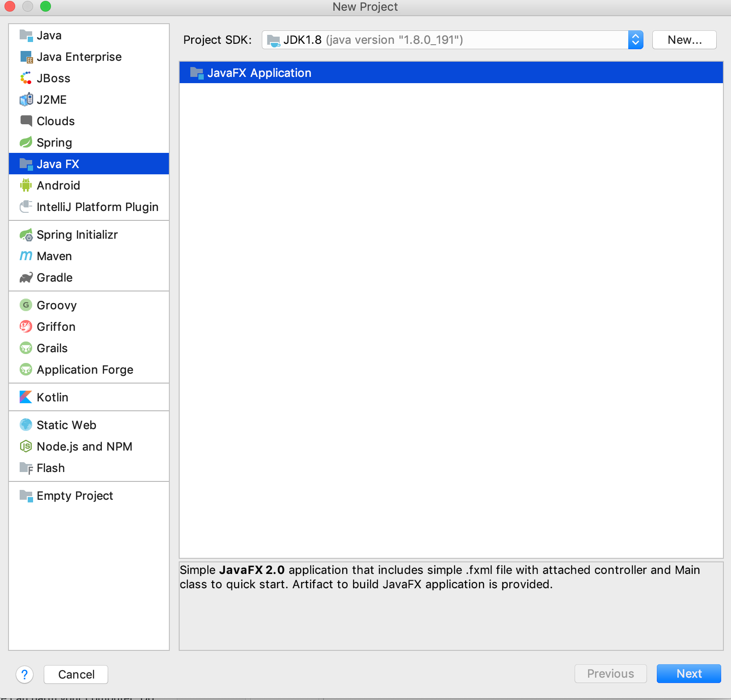Click the JDK1.8 SDK combo box field
This screenshot has width=731, height=700.
coord(452,40)
